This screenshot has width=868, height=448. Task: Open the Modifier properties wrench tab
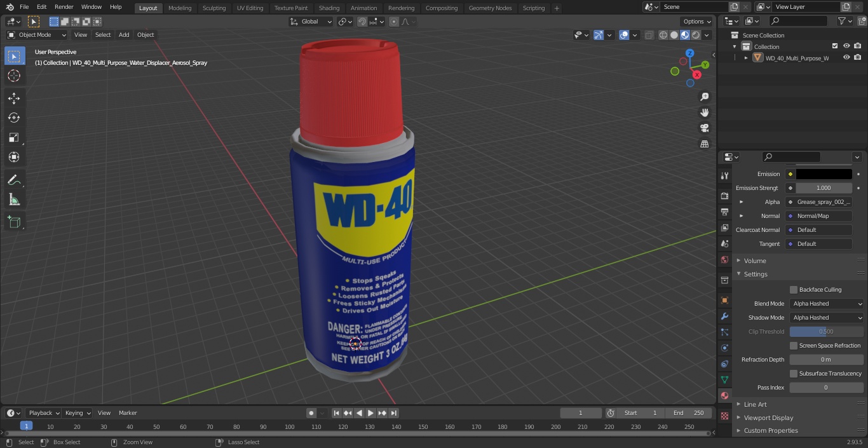click(x=724, y=316)
